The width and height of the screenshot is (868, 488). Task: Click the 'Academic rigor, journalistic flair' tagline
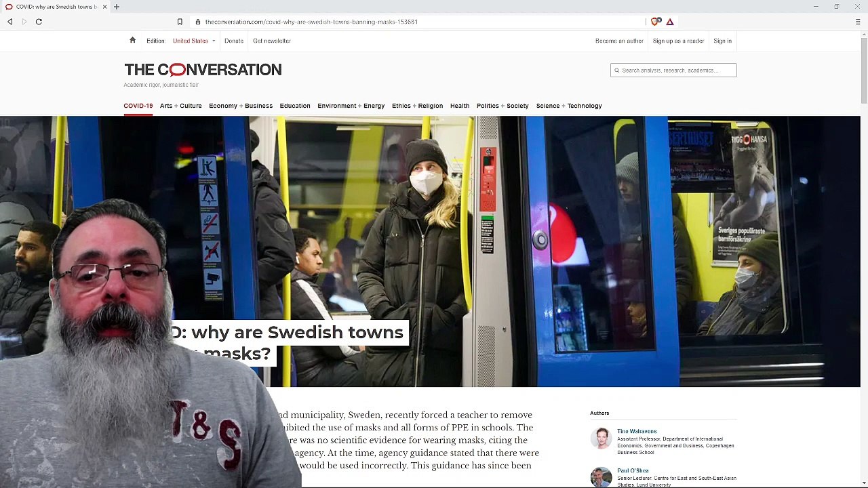[161, 85]
